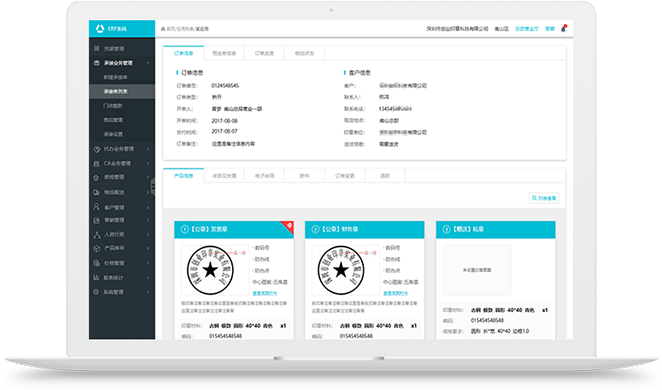Click the HR administration org-chart icon in sidebar

point(96,234)
